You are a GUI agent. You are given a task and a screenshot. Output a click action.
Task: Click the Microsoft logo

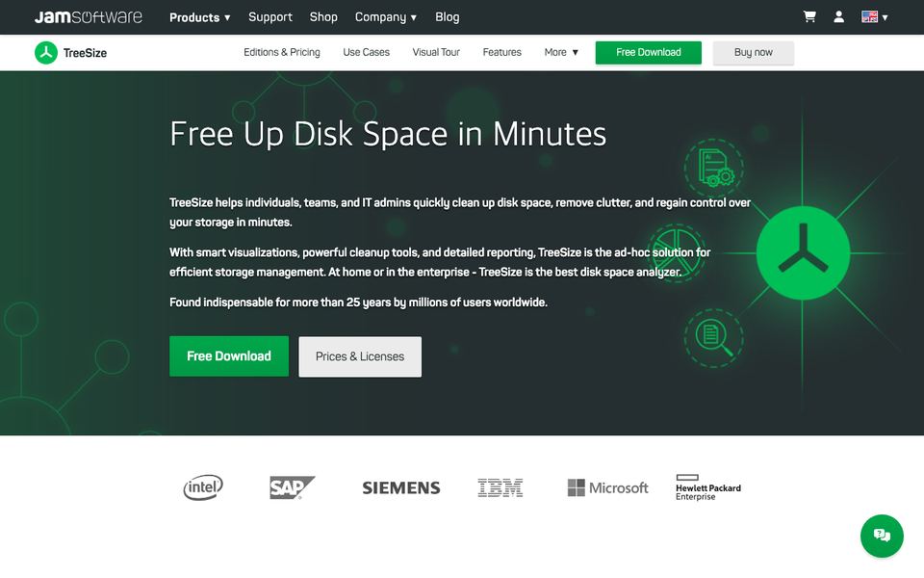click(607, 487)
